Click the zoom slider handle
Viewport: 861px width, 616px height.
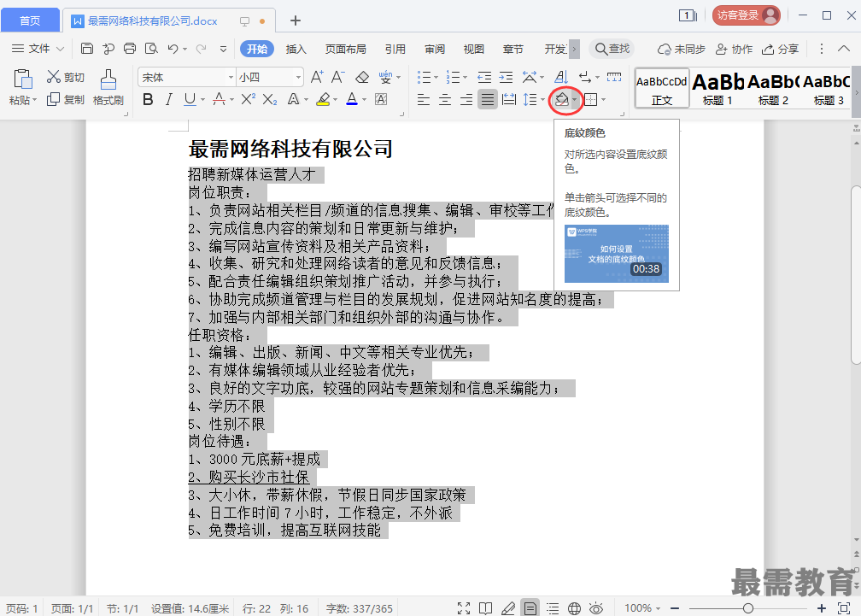[x=748, y=608]
